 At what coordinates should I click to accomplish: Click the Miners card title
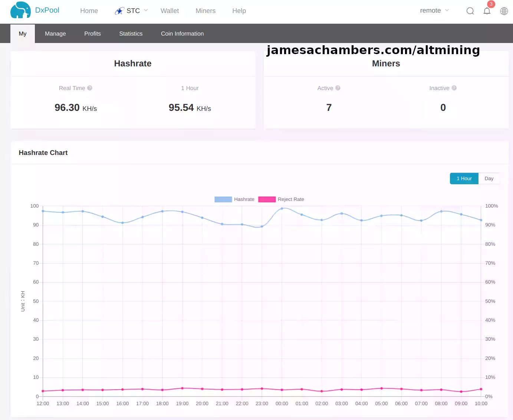[x=386, y=63]
